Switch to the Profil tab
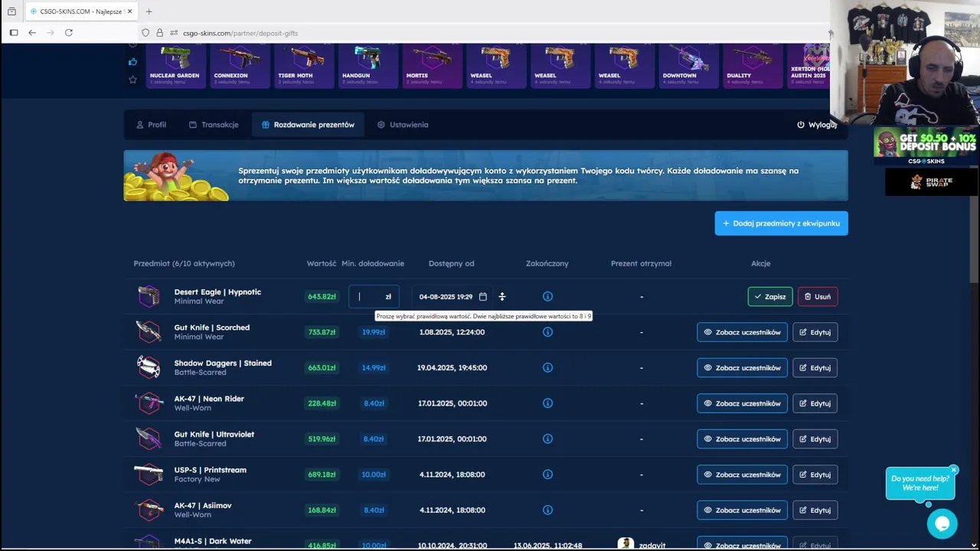The image size is (980, 551). (151, 125)
